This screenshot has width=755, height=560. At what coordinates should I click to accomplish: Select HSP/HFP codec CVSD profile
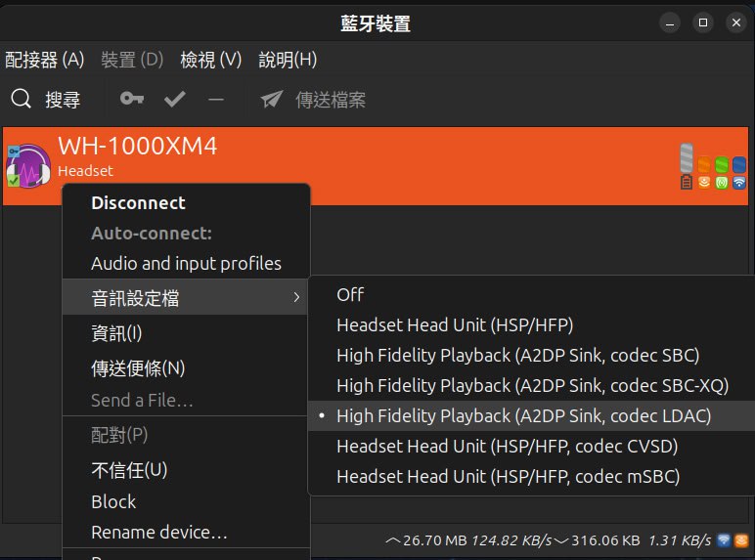[531, 447]
